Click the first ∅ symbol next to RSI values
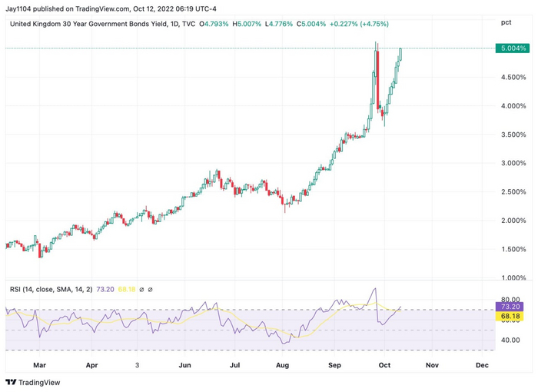This screenshot has width=538, height=392. point(141,290)
